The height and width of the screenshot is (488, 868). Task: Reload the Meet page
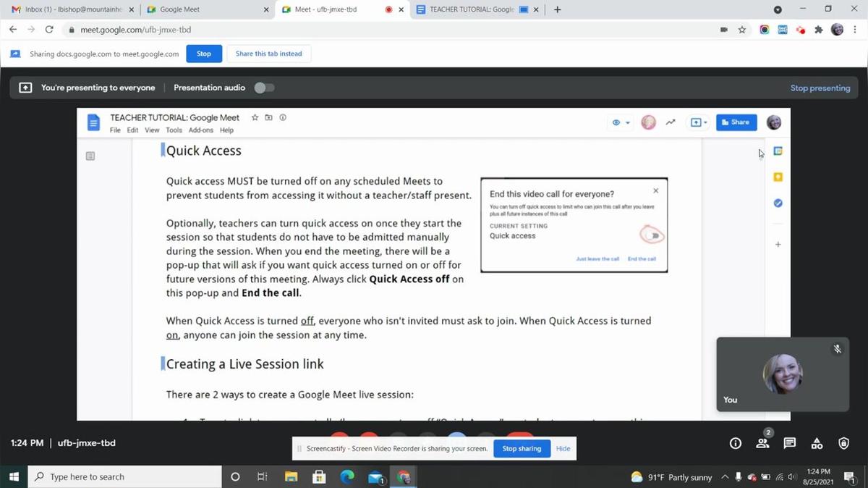pyautogui.click(x=49, y=30)
